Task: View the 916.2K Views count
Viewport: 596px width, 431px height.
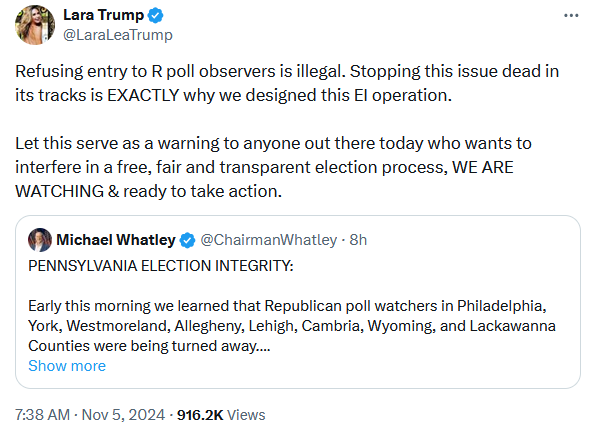Action: [x=221, y=415]
